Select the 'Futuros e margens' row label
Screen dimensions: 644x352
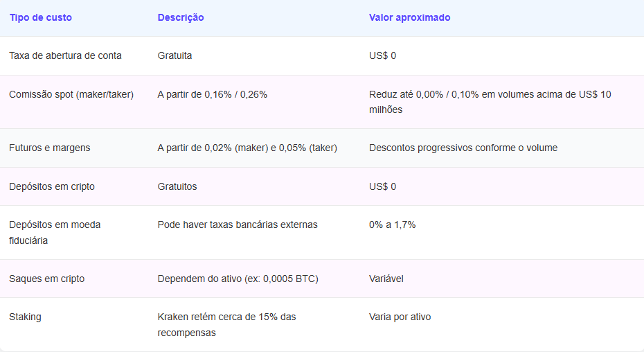click(49, 148)
